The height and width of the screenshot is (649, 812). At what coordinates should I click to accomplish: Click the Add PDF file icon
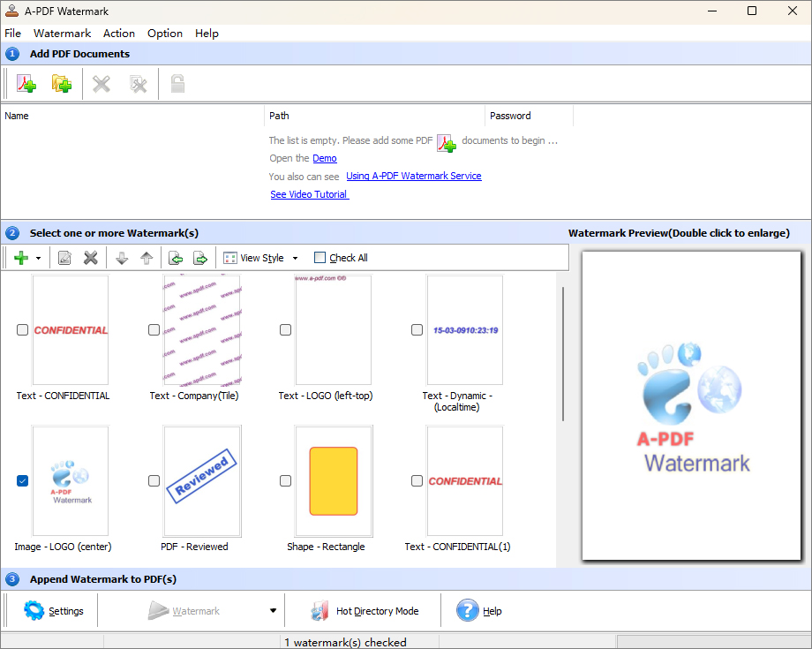26,83
